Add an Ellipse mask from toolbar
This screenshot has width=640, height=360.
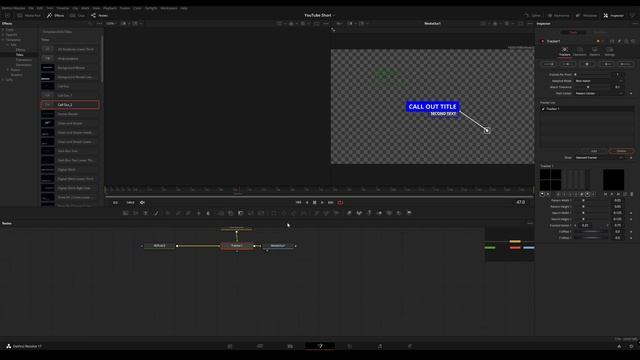click(284, 213)
